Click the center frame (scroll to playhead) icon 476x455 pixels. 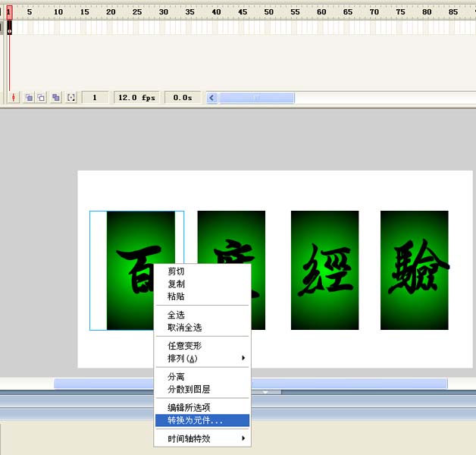point(14,98)
